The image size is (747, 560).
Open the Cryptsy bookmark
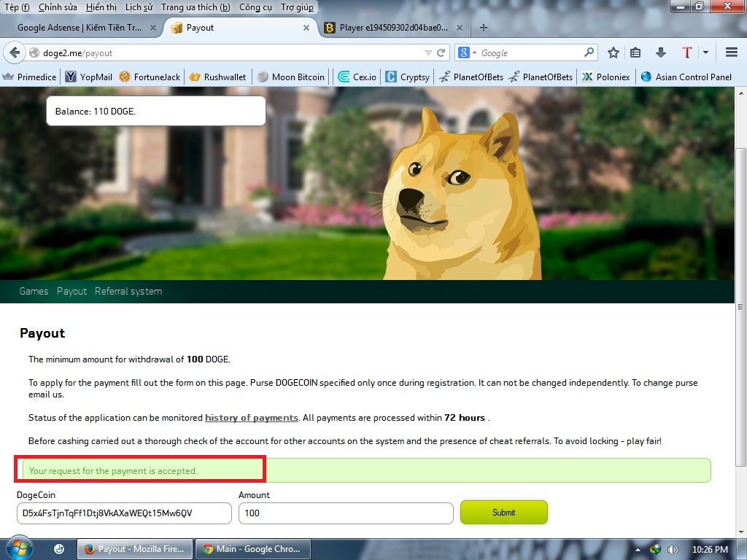point(407,77)
